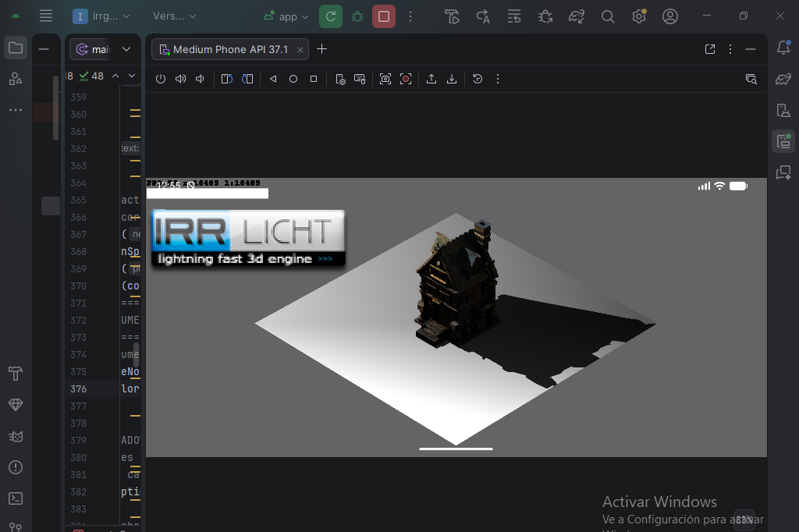Open the gem-shaped tool window icon
The height and width of the screenshot is (532, 799).
tap(16, 405)
